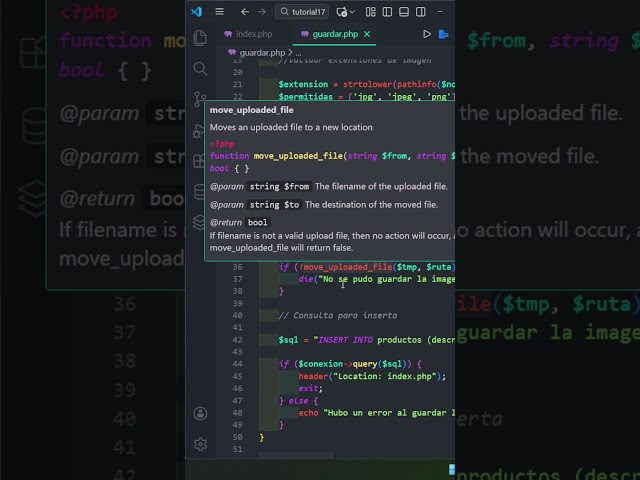The height and width of the screenshot is (480, 640).
Task: Click the horizontal scrollbar under the editor
Action: tap(296, 455)
